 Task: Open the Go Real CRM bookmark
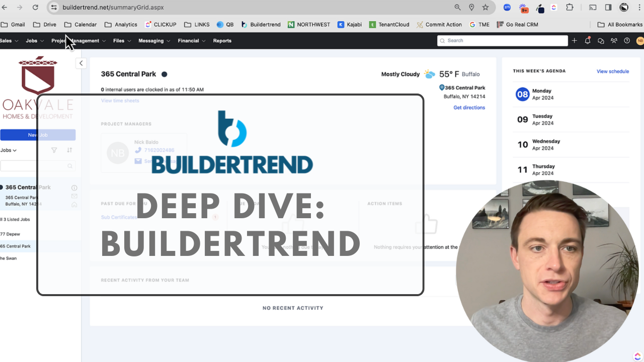click(517, 24)
